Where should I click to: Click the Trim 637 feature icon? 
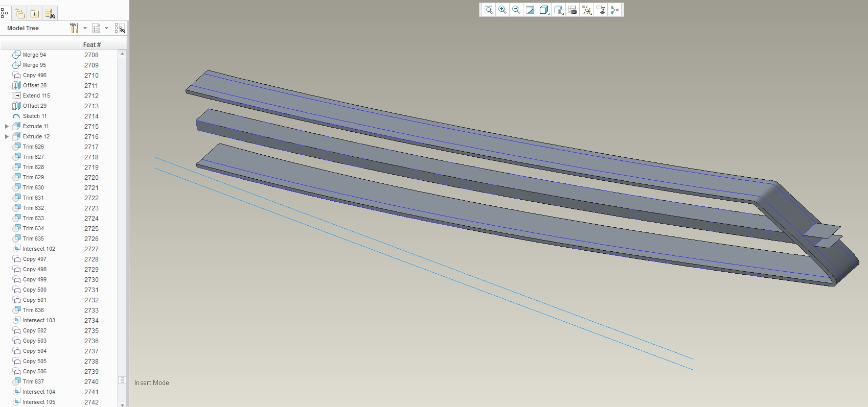(16, 381)
